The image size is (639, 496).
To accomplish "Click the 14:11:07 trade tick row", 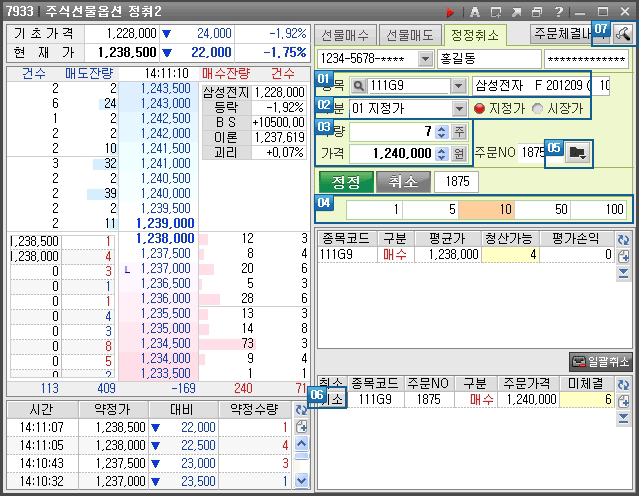I will [149, 428].
